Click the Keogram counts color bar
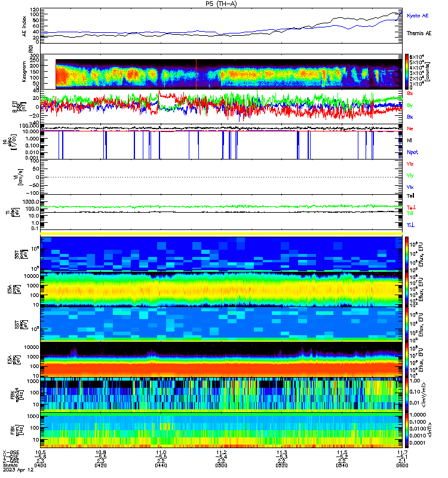Viewport: 448px width, 478px height. point(407,72)
